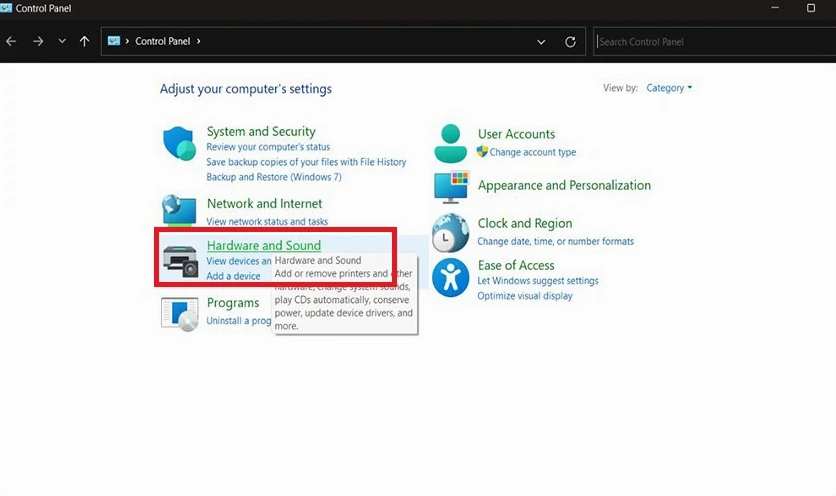
Task: Click the Ease of Access icon
Action: [x=451, y=276]
